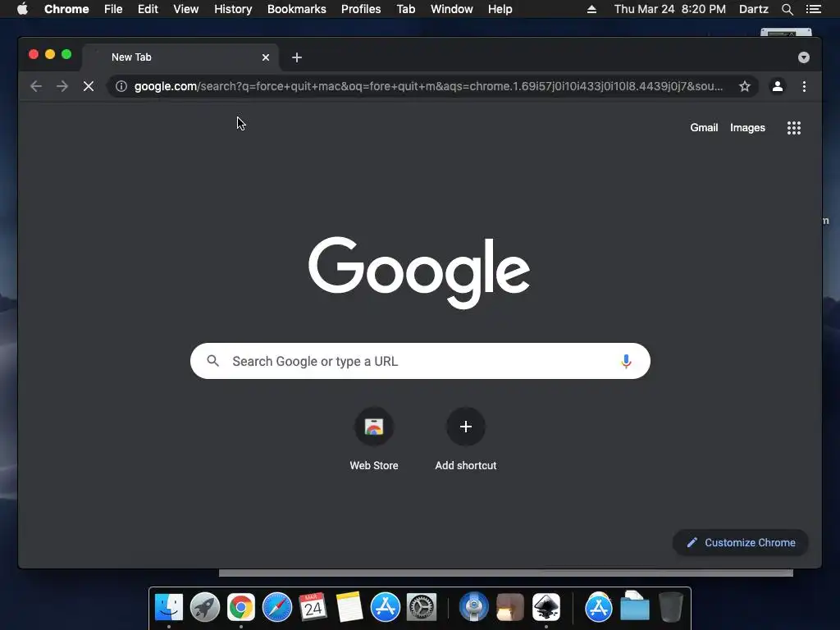Open the Trash in the Dock
Image resolution: width=840 pixels, height=630 pixels.
(x=671, y=607)
